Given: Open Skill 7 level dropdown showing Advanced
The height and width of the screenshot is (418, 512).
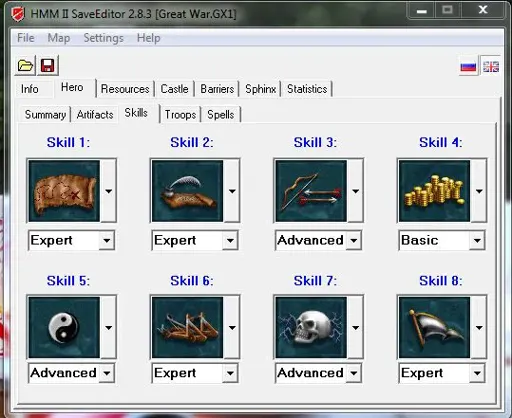Looking at the screenshot, I should pos(318,373).
